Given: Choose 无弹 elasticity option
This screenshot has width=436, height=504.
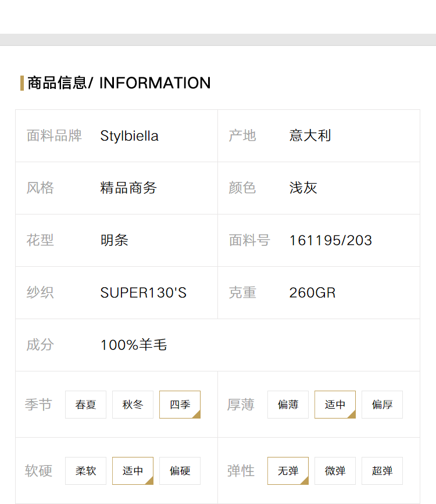Looking at the screenshot, I should (288, 470).
